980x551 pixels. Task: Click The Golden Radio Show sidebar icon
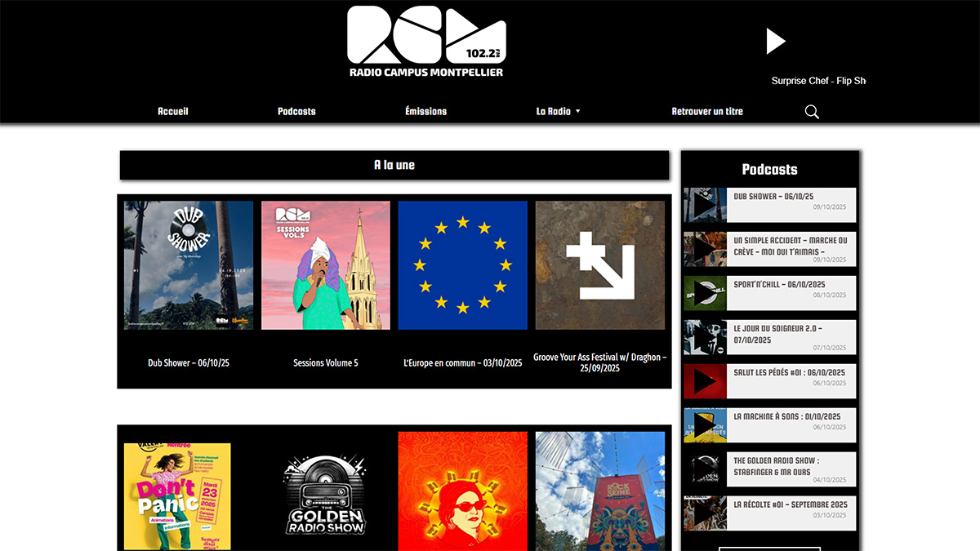(704, 469)
